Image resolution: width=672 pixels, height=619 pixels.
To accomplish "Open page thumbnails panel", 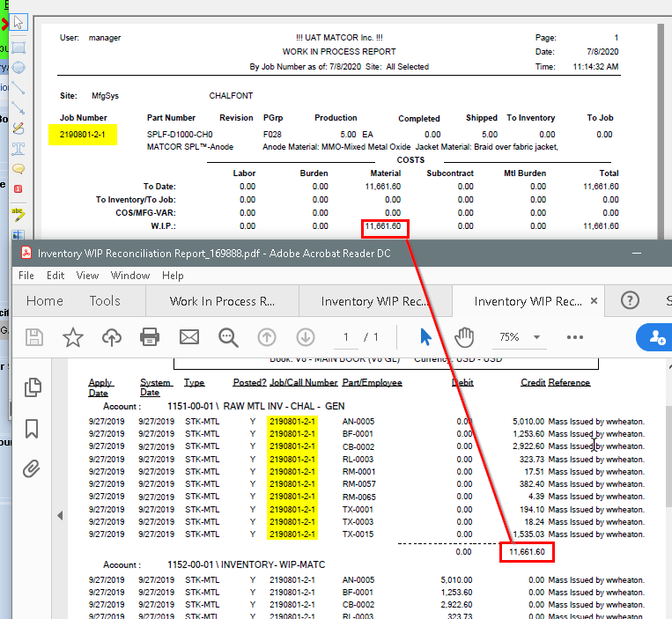I will point(33,387).
